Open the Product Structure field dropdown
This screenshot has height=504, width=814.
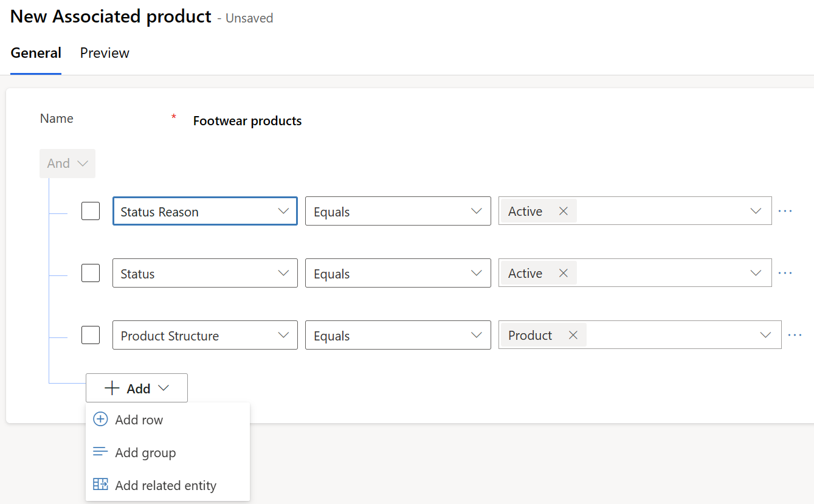pyautogui.click(x=205, y=335)
